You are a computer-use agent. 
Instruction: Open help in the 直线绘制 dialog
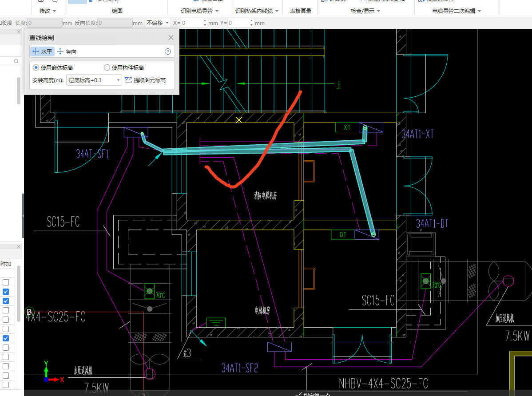(167, 51)
